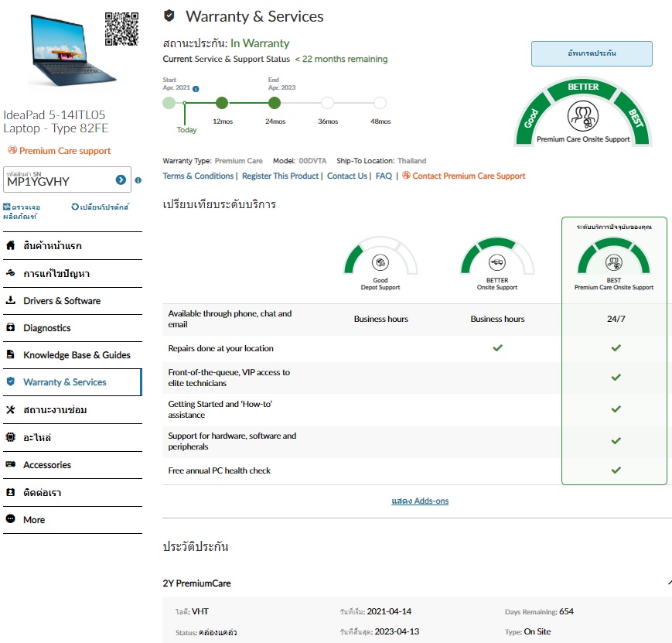This screenshot has height=643, width=672.
Task: Click the change product refresh icon
Action: click(x=75, y=207)
